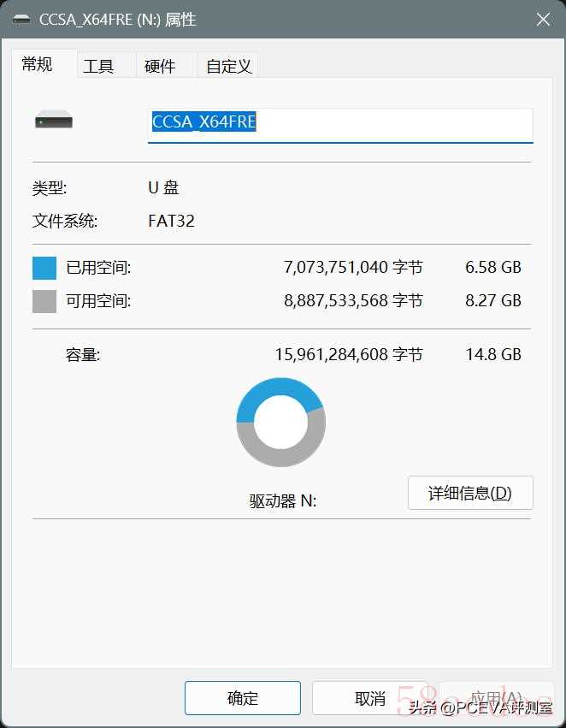Screen dimensions: 566x728
Task: Click the drive icon in the title bar
Action: pos(21,20)
